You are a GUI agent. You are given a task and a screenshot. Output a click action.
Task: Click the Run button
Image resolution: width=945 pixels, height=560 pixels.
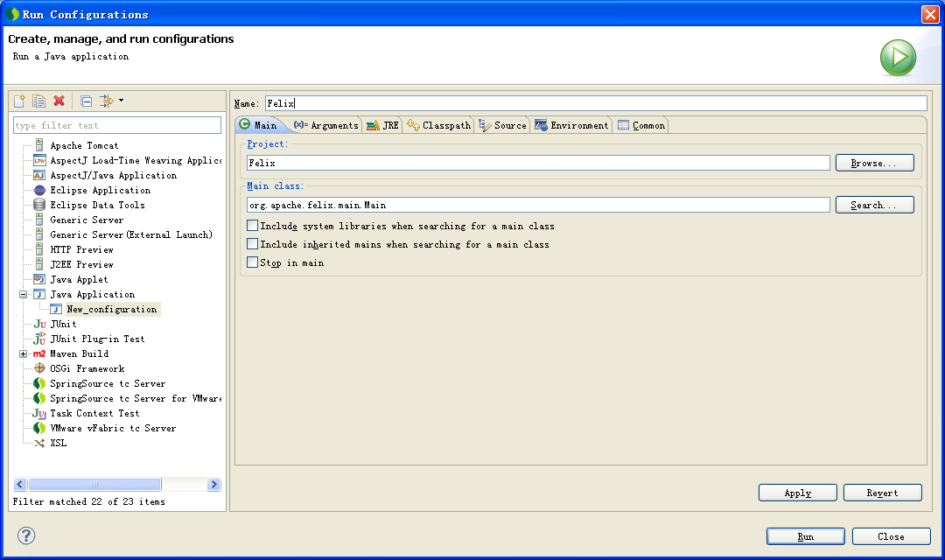coord(805,536)
